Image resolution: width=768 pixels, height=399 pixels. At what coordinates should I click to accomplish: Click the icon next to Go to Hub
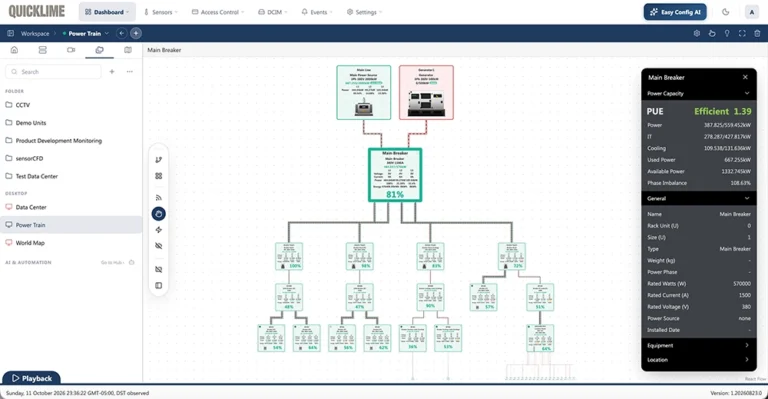coord(131,262)
